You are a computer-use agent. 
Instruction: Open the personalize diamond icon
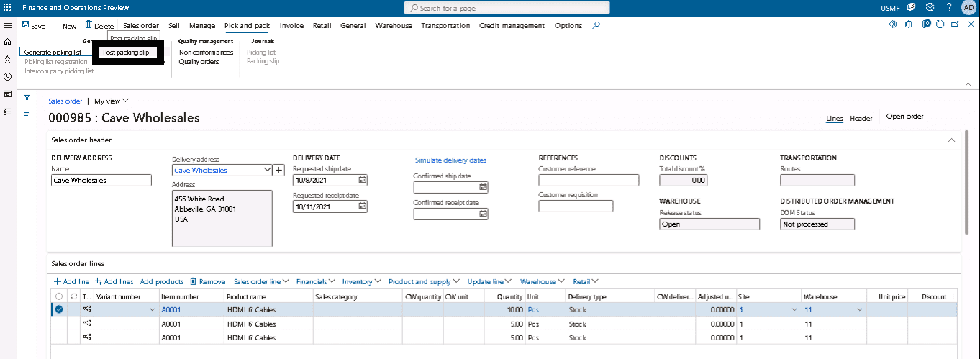(894, 24)
